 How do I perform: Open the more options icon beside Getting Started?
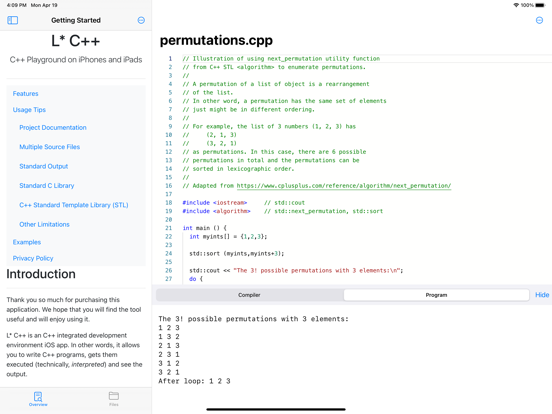pos(141,20)
